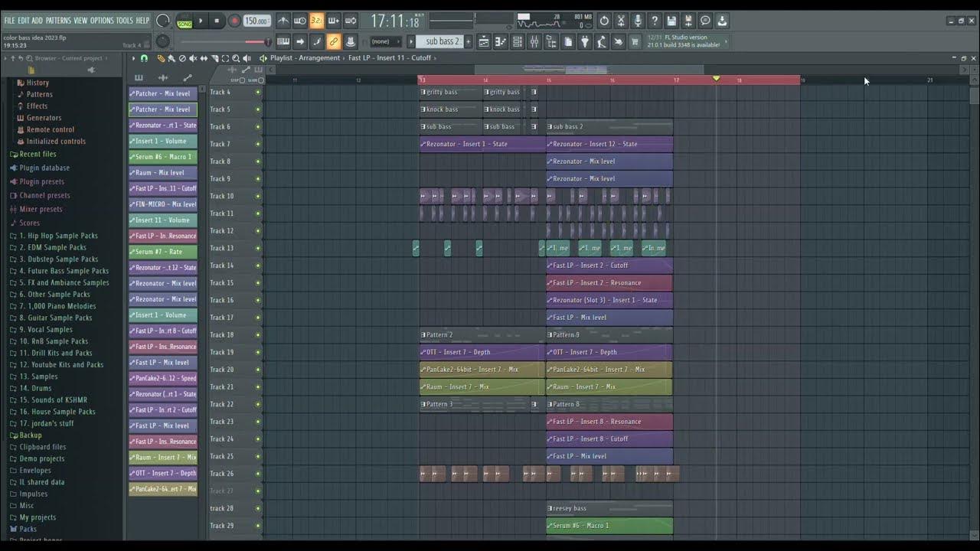The width and height of the screenshot is (980, 551).
Task: Click the Stop transport button
Action: 217,21
